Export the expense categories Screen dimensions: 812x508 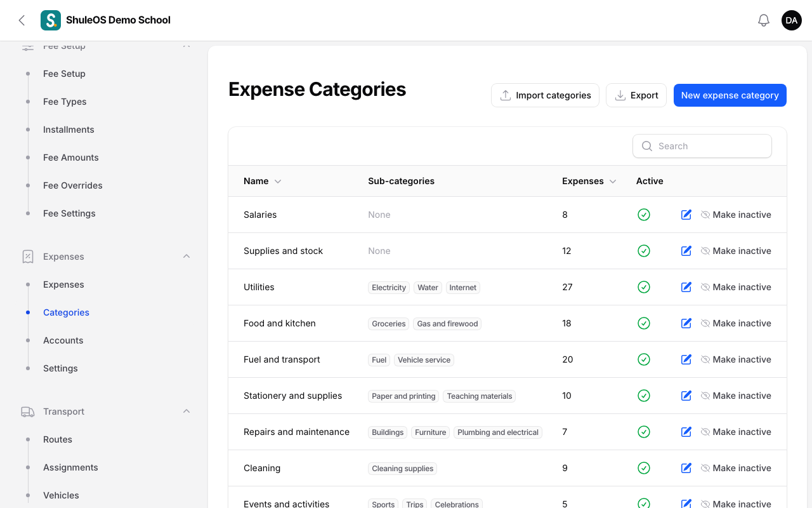coord(636,95)
